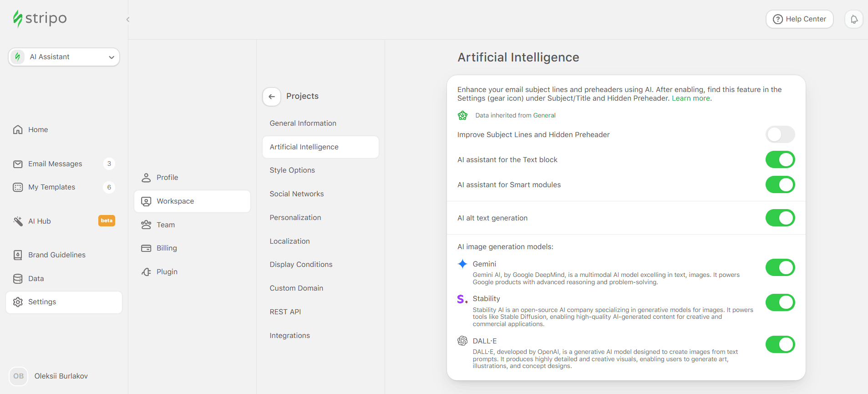Toggle AI alt text generation switch
This screenshot has height=394, width=868.
[x=780, y=218]
